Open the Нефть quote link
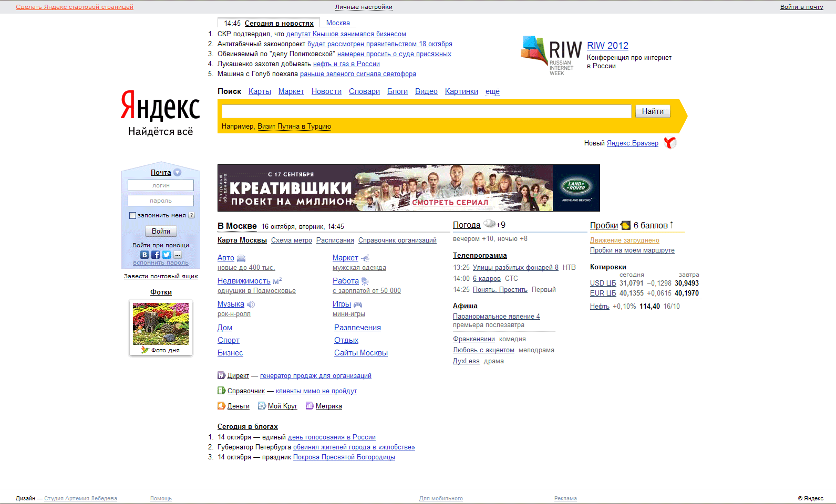The width and height of the screenshot is (836, 504). pyautogui.click(x=600, y=307)
